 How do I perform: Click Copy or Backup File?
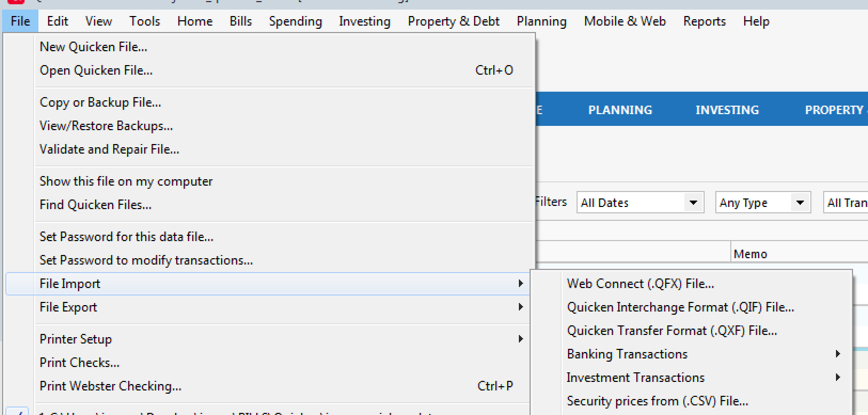coord(100,102)
